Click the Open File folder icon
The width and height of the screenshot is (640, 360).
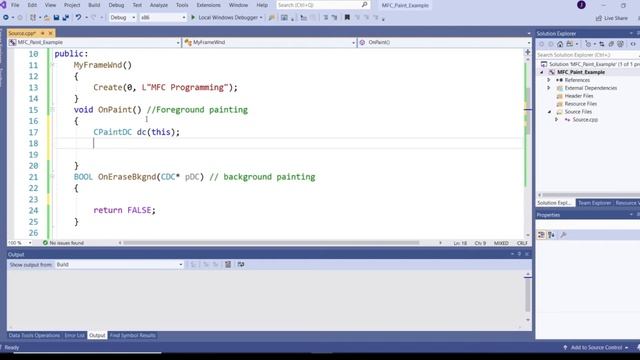47,18
